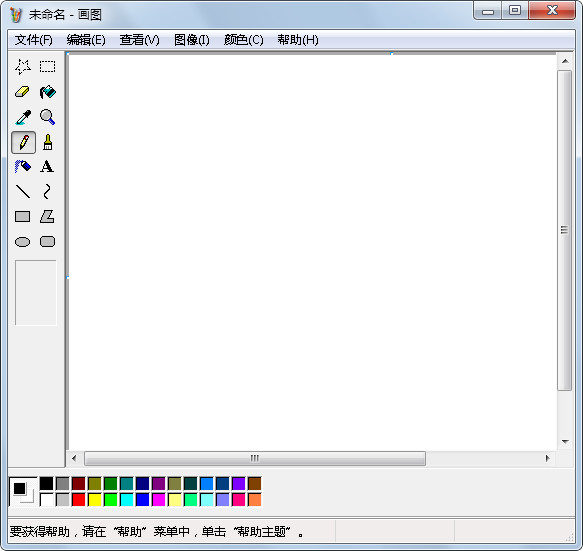Pick the hot pink color swatch
Screen dimensions: 583x551
tap(239, 500)
